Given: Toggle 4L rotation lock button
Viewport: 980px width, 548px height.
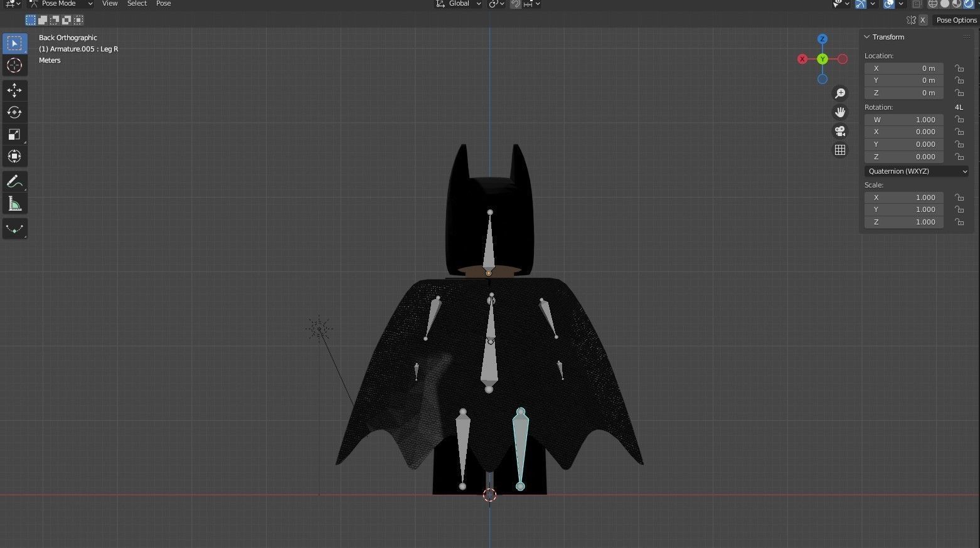Looking at the screenshot, I should point(959,107).
